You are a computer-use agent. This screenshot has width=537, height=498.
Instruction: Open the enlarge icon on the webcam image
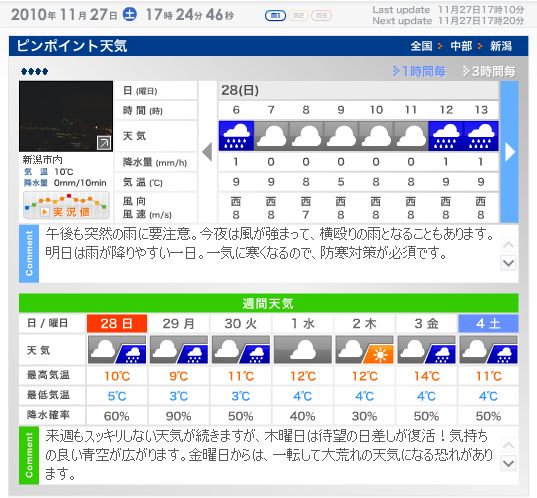pos(104,143)
